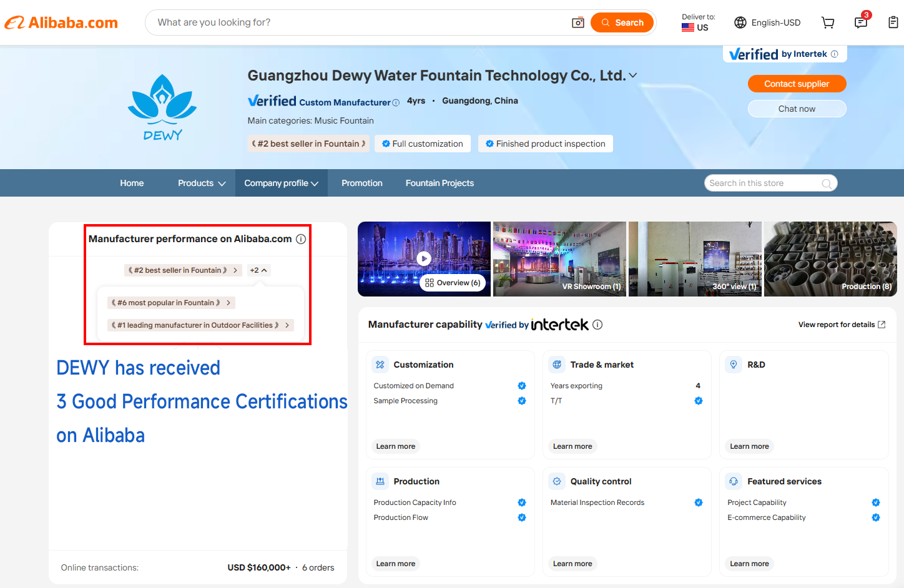Click the Trade & market globe icon

pyautogui.click(x=557, y=365)
